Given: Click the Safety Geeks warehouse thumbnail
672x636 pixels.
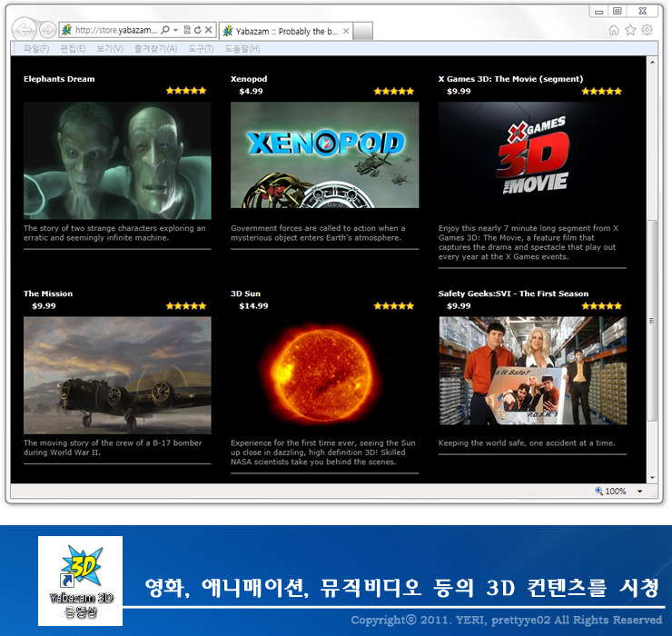Looking at the screenshot, I should click(x=533, y=371).
